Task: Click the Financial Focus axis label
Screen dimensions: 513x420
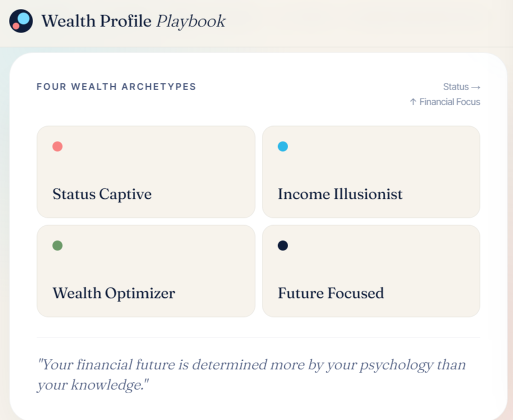Action: (450, 102)
